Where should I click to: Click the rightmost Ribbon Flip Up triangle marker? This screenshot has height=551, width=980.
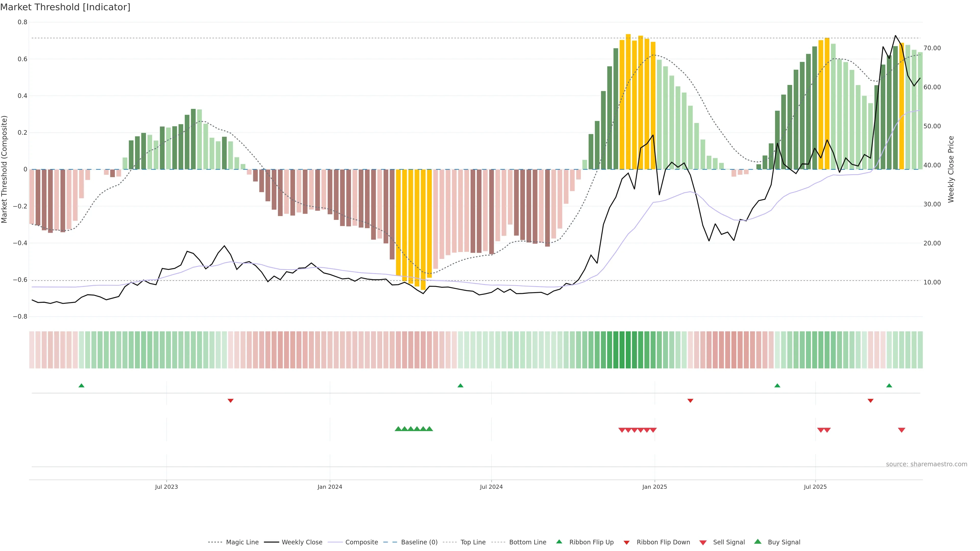[x=889, y=386]
